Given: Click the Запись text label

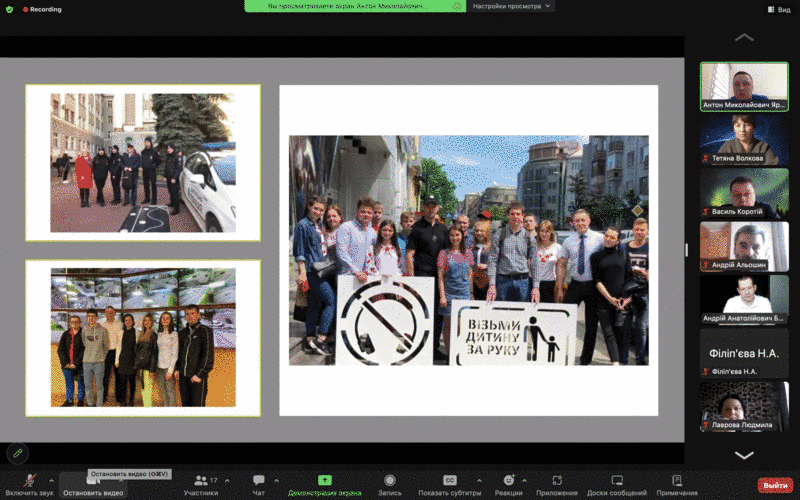Looking at the screenshot, I should tap(390, 493).
